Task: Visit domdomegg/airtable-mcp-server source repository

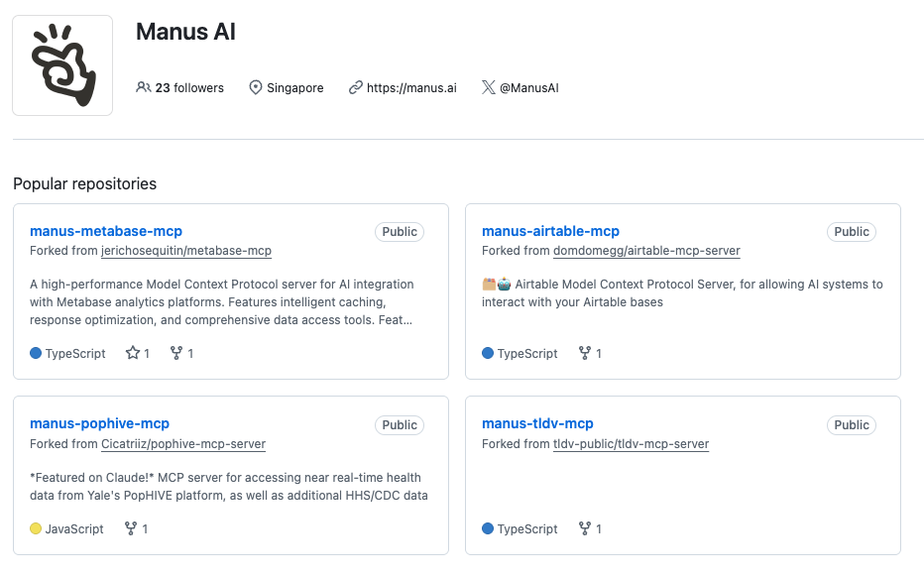Action: coord(646,251)
